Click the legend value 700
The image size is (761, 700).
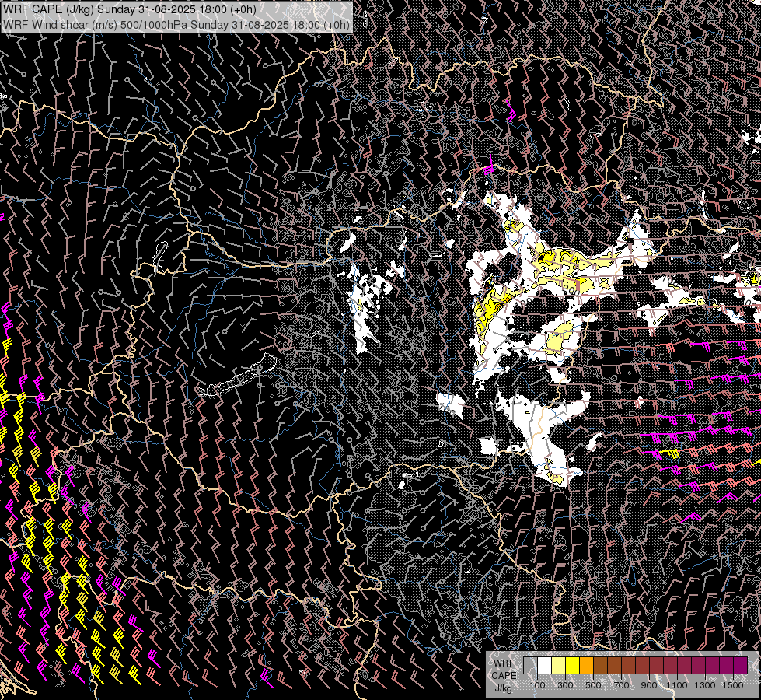coord(621,685)
